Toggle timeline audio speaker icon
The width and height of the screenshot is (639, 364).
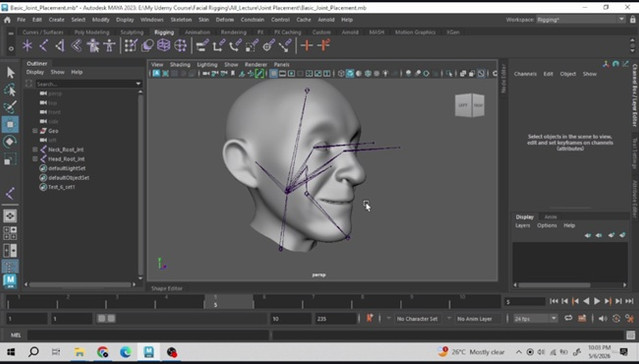[604, 318]
